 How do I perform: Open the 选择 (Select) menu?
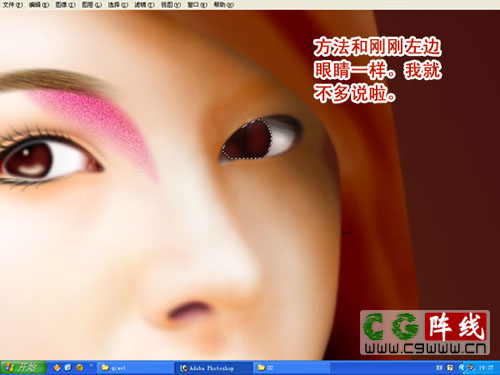click(118, 5)
